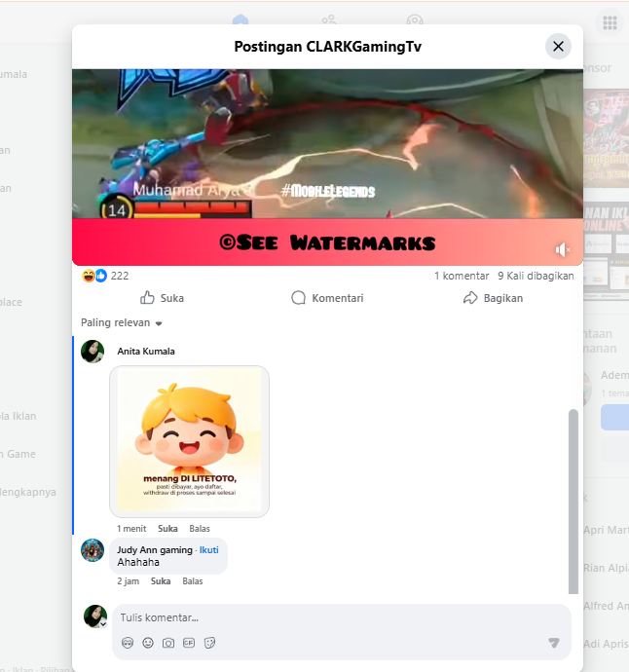Open the emoji picker in comment box

tap(148, 643)
